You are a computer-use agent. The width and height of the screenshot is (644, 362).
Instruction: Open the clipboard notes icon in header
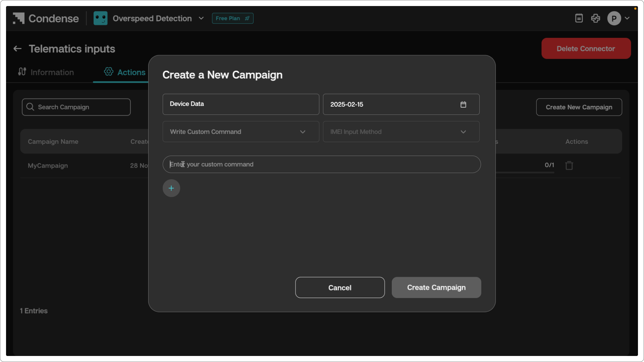click(x=579, y=18)
